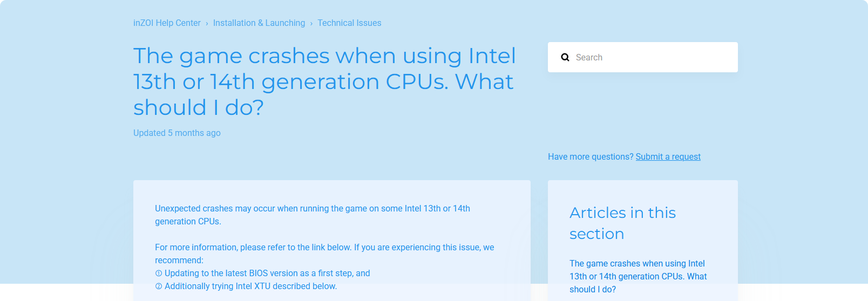Screen dimensions: 868x301
Task: Click the For more information sentence
Action: 324,248
